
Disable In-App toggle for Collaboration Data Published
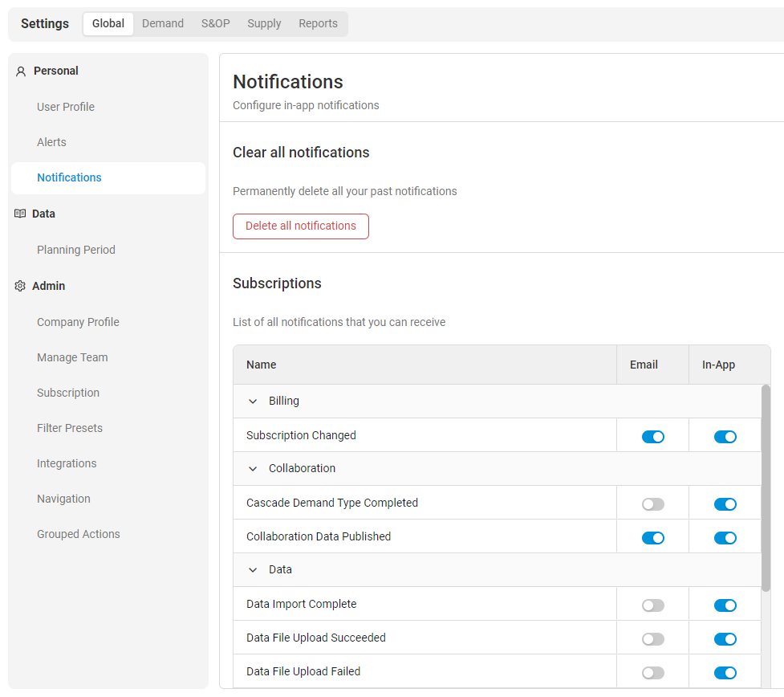click(x=725, y=538)
